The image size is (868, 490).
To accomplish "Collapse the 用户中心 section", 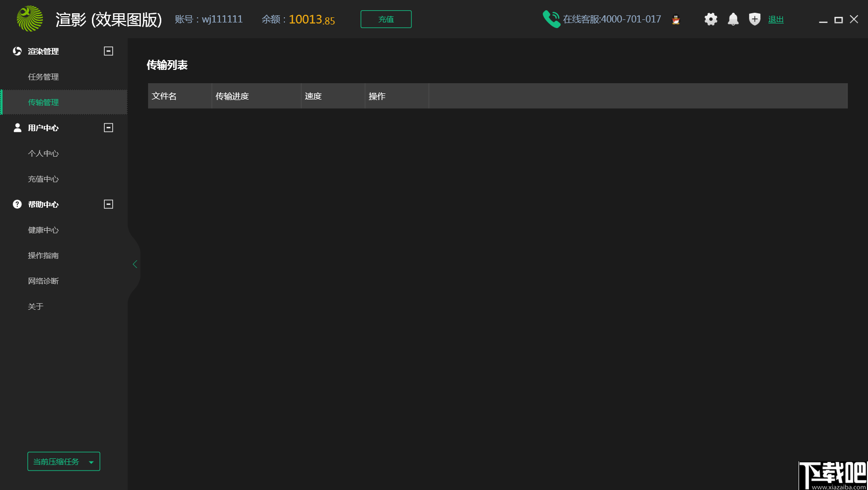I will pyautogui.click(x=108, y=128).
